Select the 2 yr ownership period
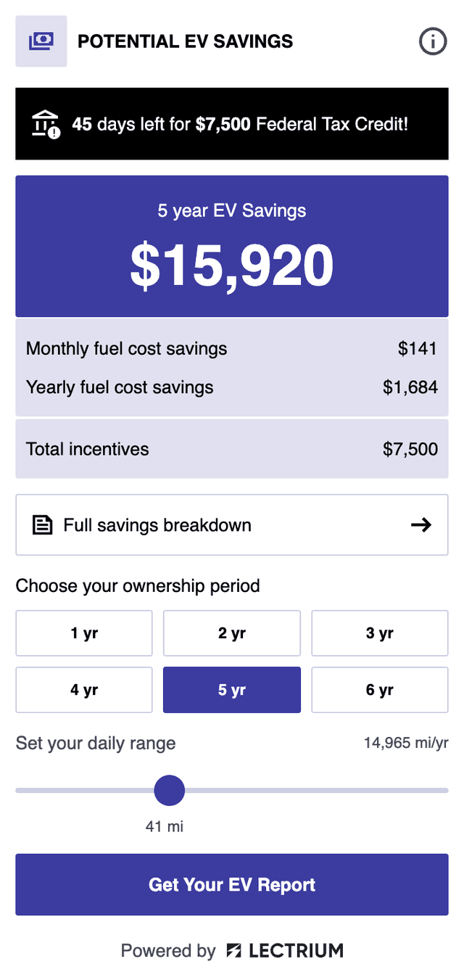 click(232, 633)
